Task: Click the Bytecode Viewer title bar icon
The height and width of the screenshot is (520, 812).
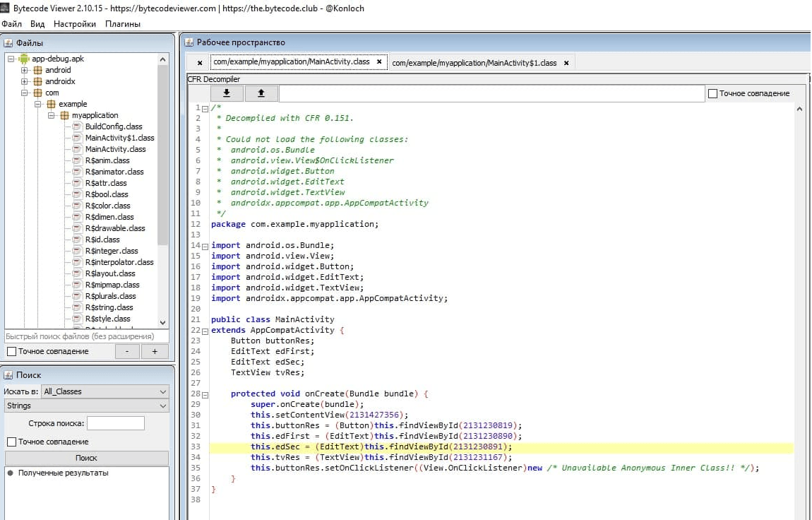Action: coord(5,8)
